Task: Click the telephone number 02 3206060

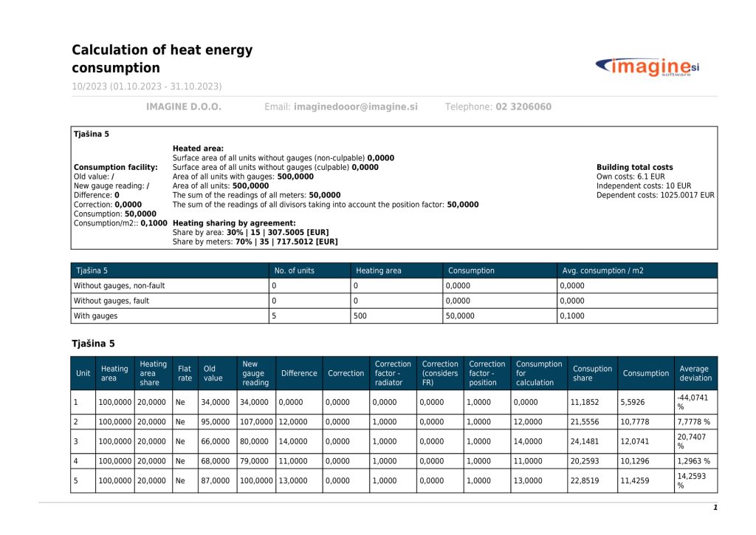Action: [523, 106]
